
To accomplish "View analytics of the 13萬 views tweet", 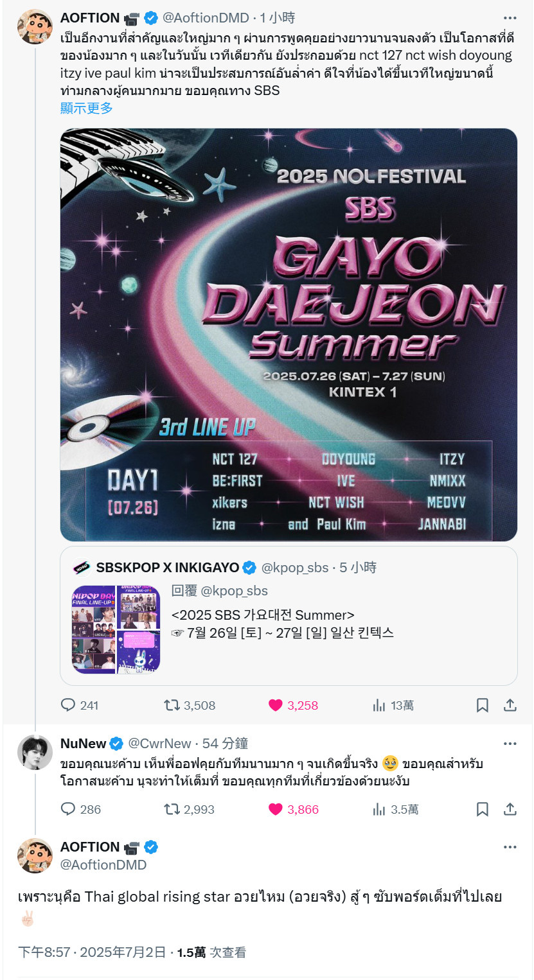I will tap(393, 705).
